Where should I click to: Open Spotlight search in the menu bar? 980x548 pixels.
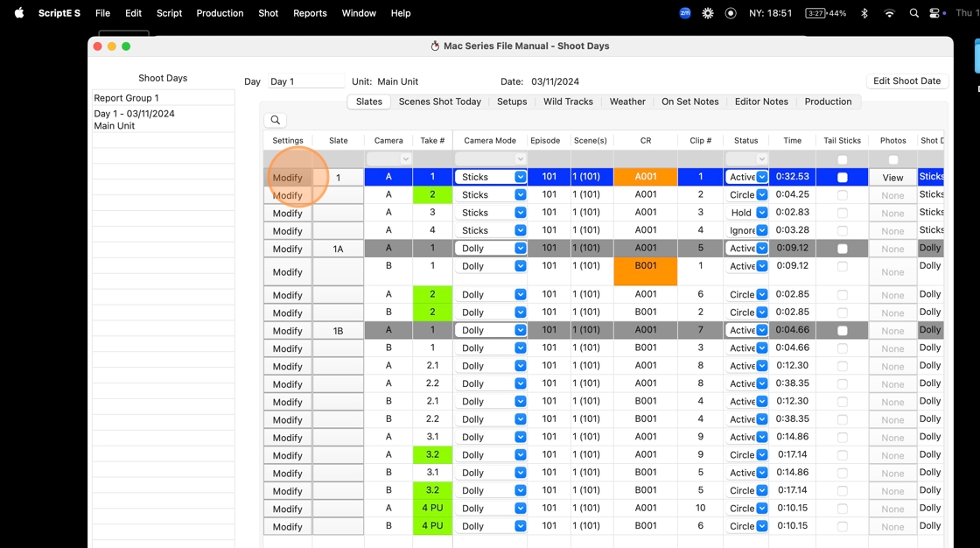tap(913, 13)
